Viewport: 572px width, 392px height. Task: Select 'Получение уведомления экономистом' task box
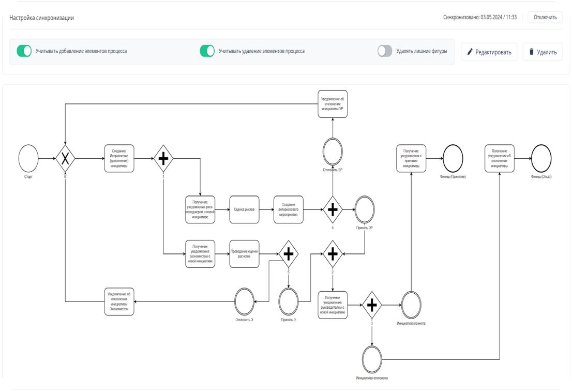click(200, 254)
